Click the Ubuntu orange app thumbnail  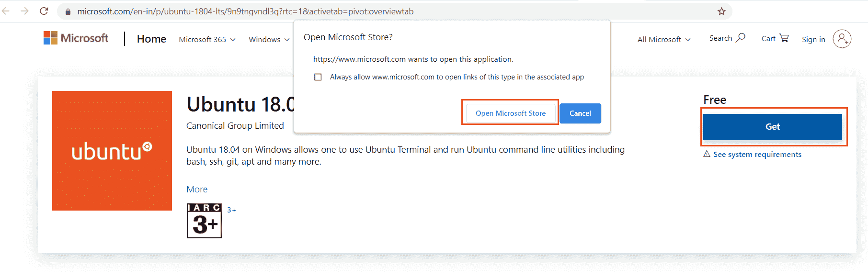[x=112, y=151]
